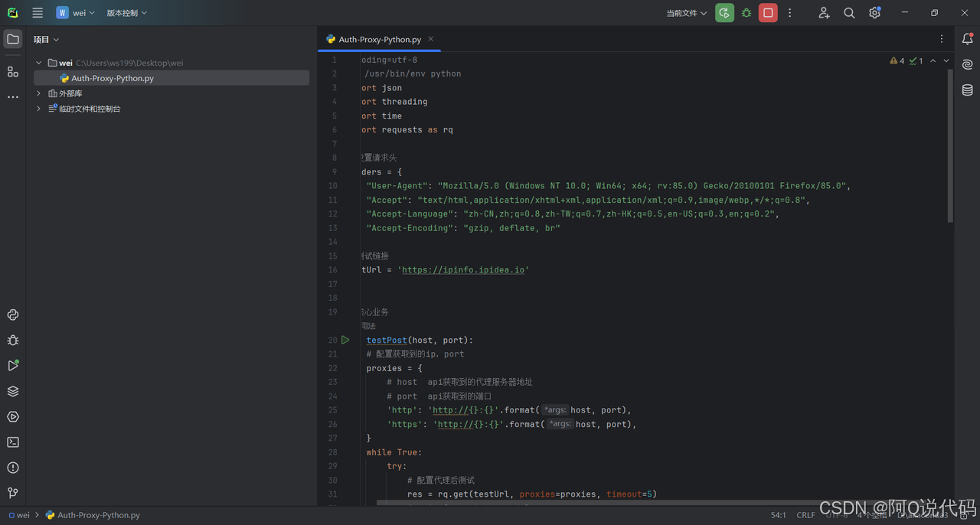
Task: Stop the running program with the red button
Action: point(768,13)
